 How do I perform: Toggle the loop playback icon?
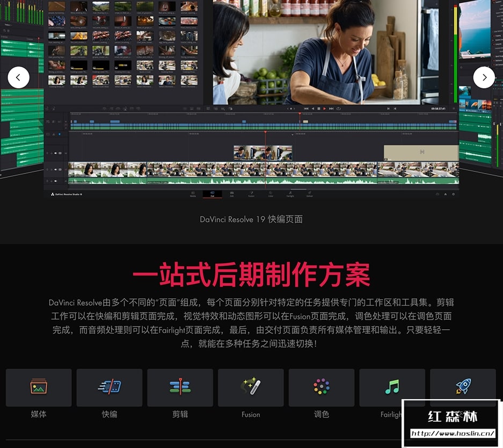coord(338,109)
